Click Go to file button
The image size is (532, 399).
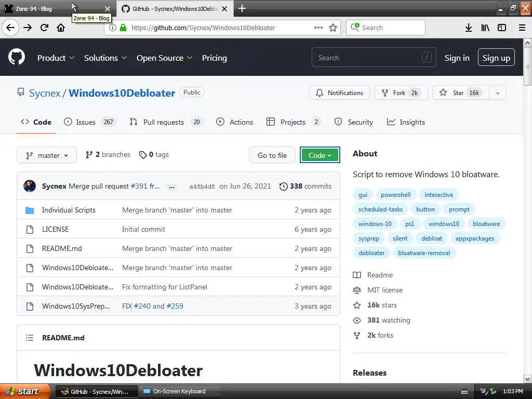coord(272,155)
